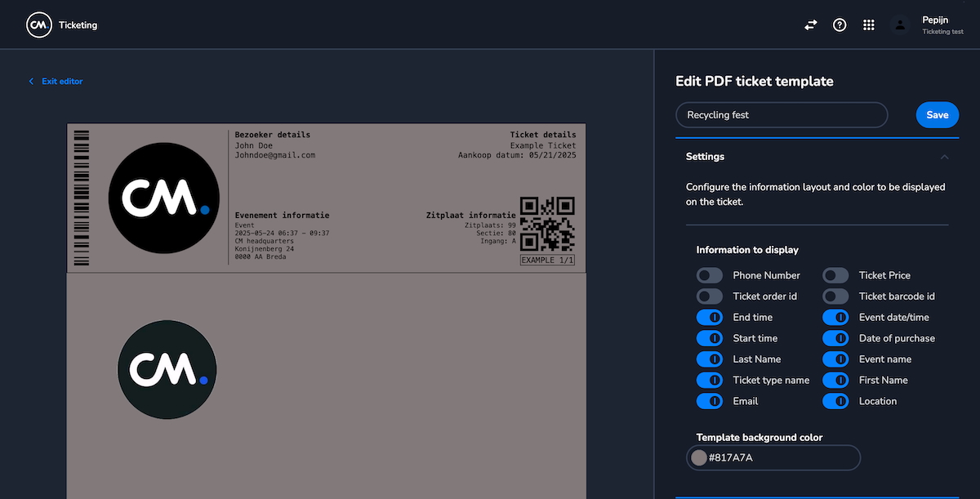Image resolution: width=980 pixels, height=499 pixels.
Task: Enable the Ticket barcode id toggle
Action: coord(835,296)
